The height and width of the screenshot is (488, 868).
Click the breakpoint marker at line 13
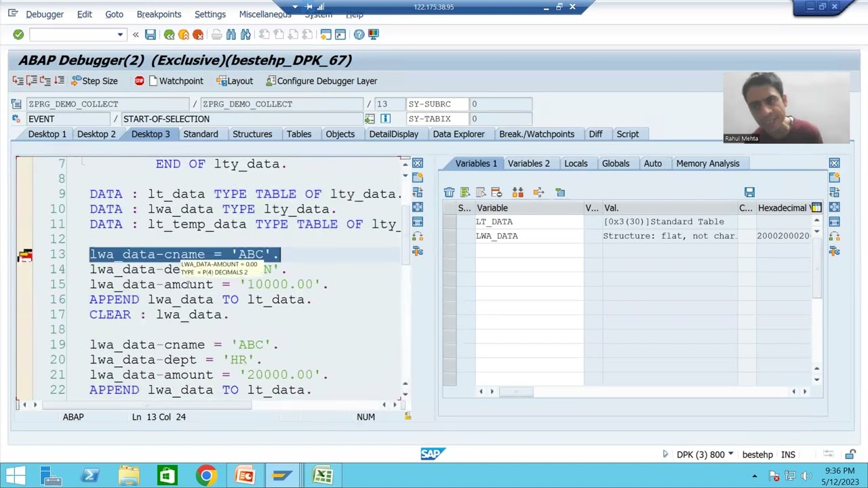point(25,255)
